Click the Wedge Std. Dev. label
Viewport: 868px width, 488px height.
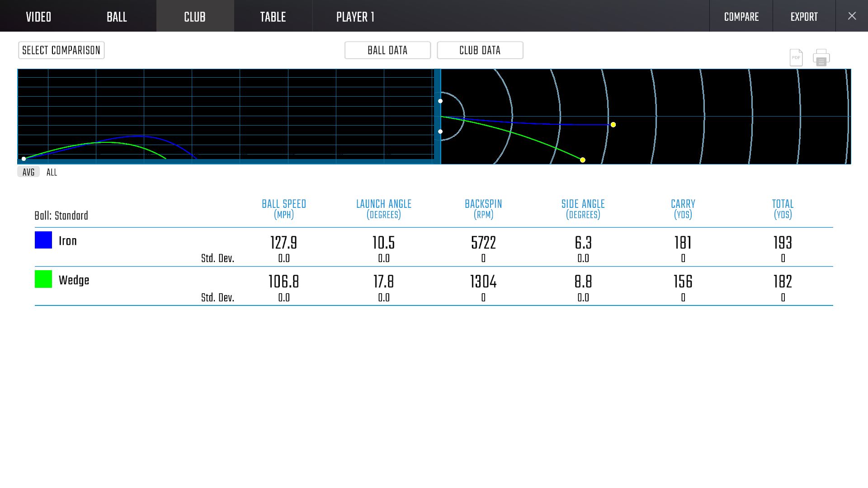[217, 298]
